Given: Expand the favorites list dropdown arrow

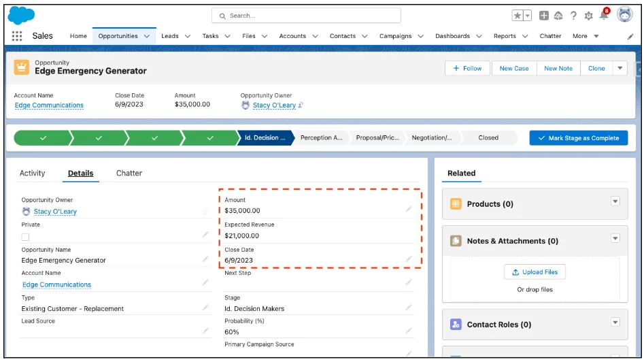Looking at the screenshot, I should [x=528, y=16].
